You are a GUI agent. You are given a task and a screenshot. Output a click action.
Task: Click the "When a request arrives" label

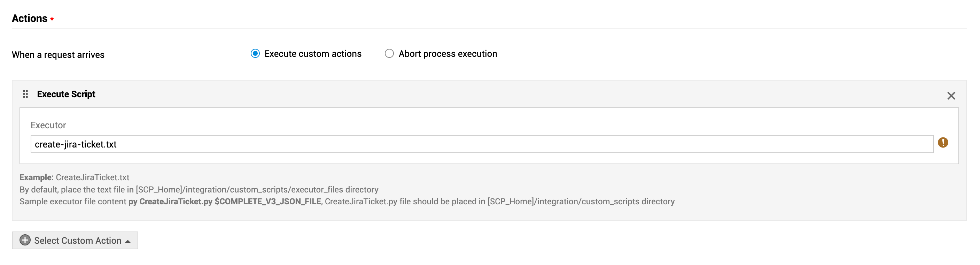pyautogui.click(x=58, y=55)
